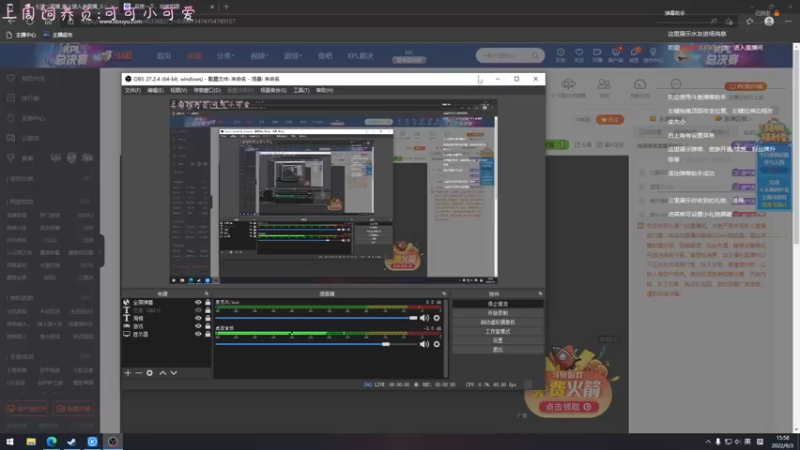The height and width of the screenshot is (450, 800).
Task: Click the microphone icon in system tray
Action: 718,441
